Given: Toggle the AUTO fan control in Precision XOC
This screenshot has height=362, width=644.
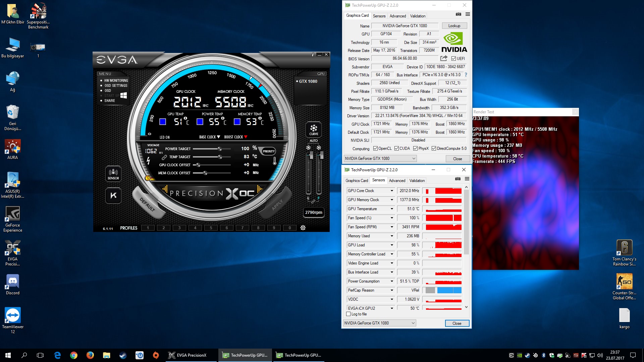Looking at the screenshot, I should (x=314, y=141).
